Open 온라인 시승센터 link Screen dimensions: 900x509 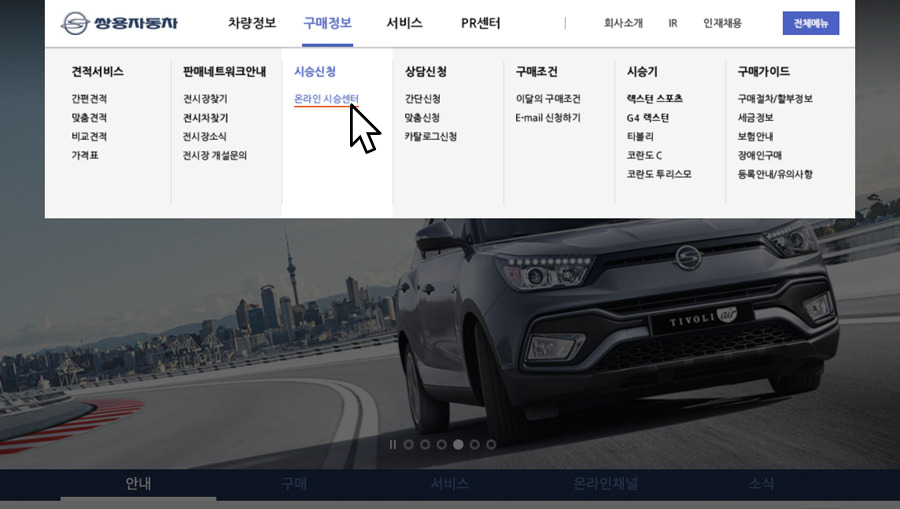point(326,99)
